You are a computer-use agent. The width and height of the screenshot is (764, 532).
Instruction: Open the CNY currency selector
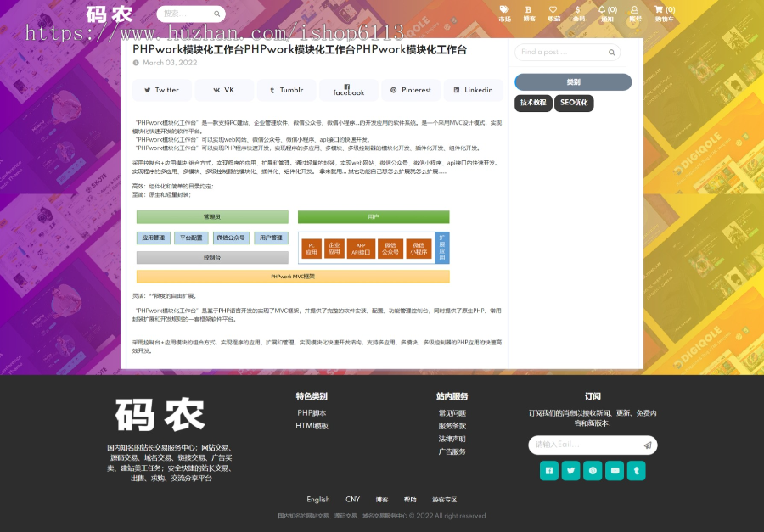[x=353, y=500]
